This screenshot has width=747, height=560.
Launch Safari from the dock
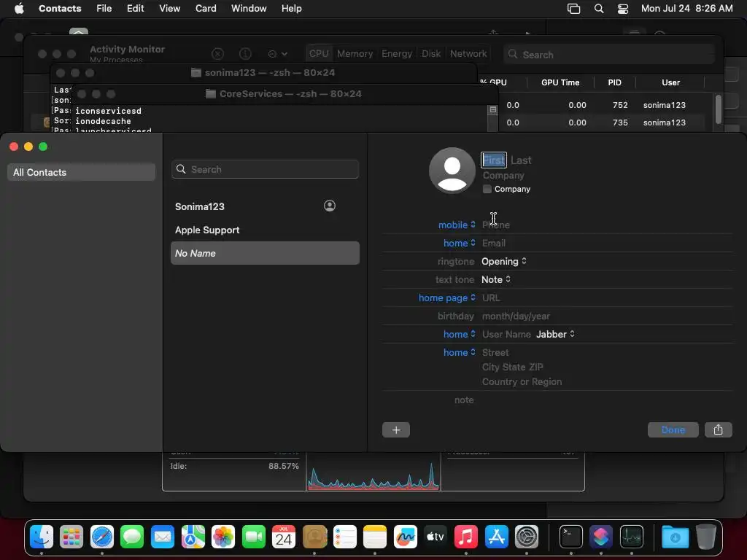point(102,537)
